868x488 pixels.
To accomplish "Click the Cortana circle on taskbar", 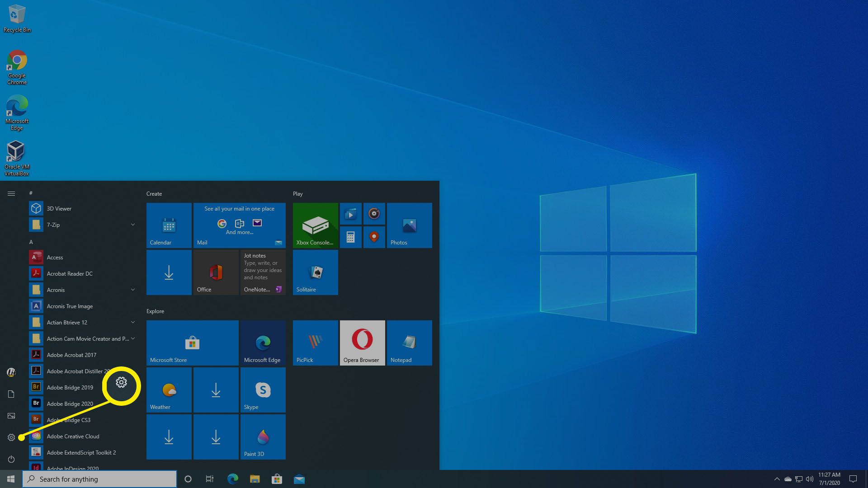I will (x=188, y=479).
